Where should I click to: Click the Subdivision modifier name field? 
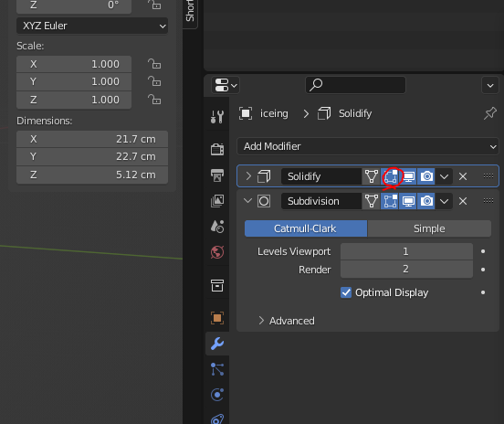pos(321,201)
